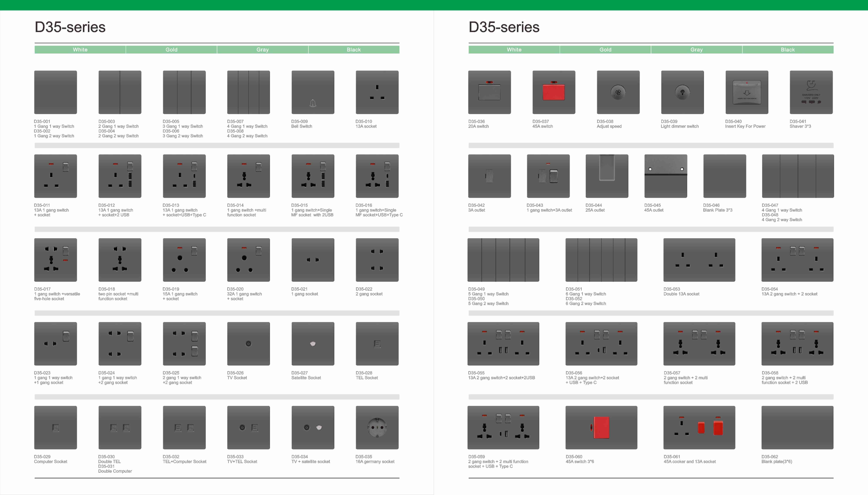Open the D35-033 TV+TEL Socket image
The height and width of the screenshot is (495, 868).
[x=248, y=427]
